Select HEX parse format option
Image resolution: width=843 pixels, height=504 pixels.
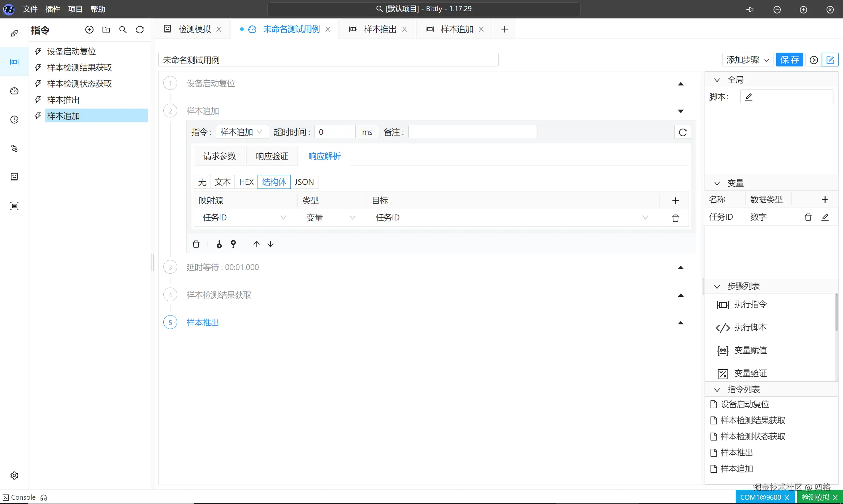pyautogui.click(x=246, y=182)
